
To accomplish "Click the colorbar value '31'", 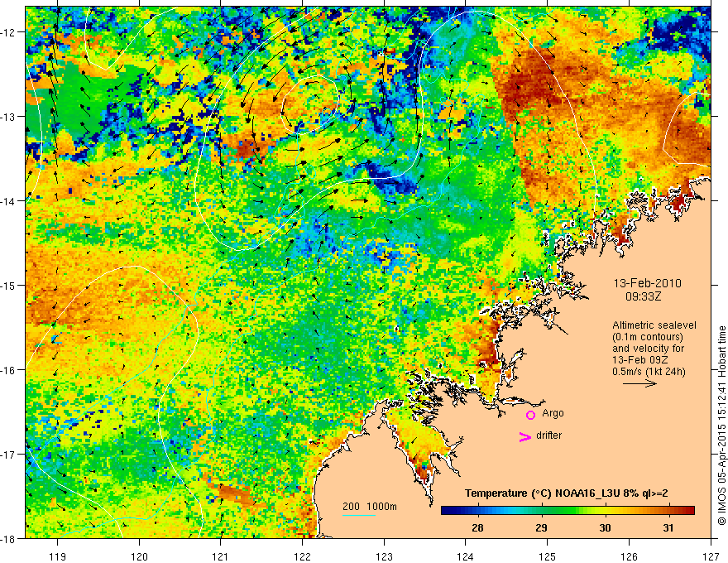I will point(668,527).
